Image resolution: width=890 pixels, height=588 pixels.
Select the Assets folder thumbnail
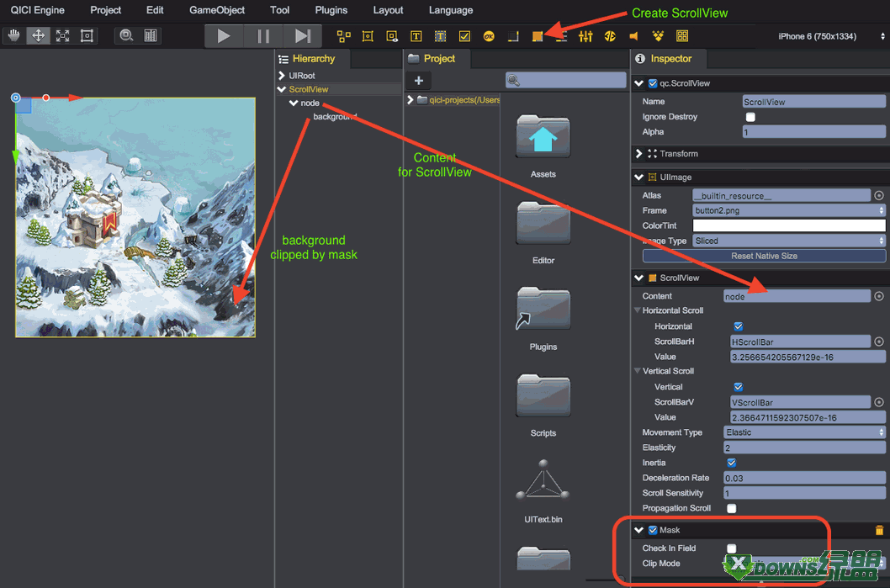pos(543,137)
